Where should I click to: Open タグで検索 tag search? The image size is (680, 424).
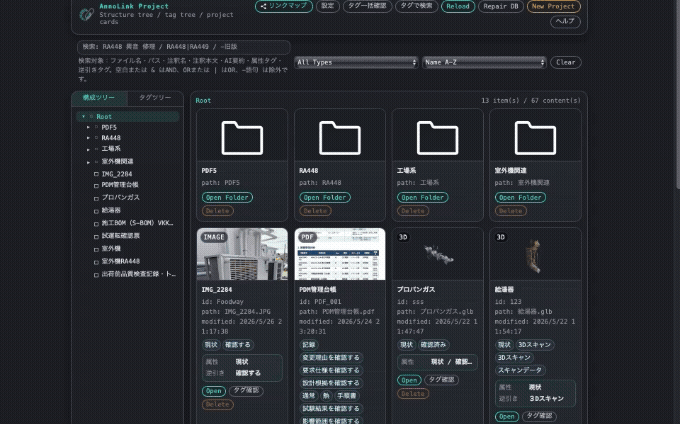point(416,6)
